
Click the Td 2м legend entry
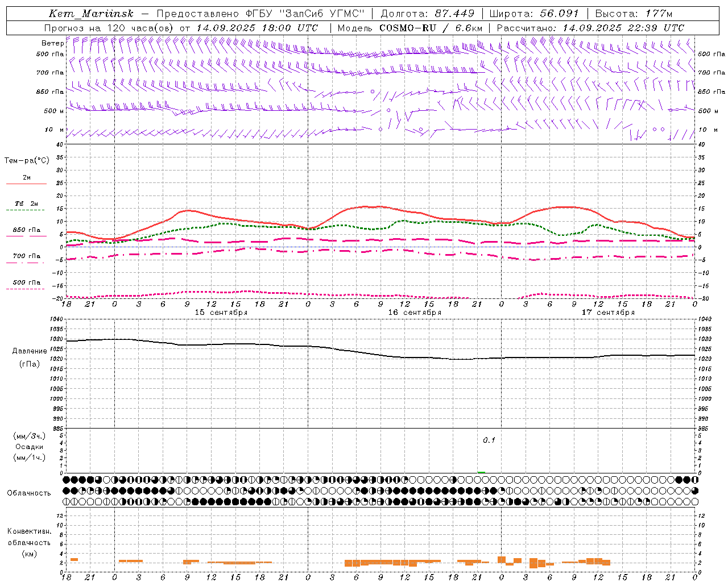[27, 203]
